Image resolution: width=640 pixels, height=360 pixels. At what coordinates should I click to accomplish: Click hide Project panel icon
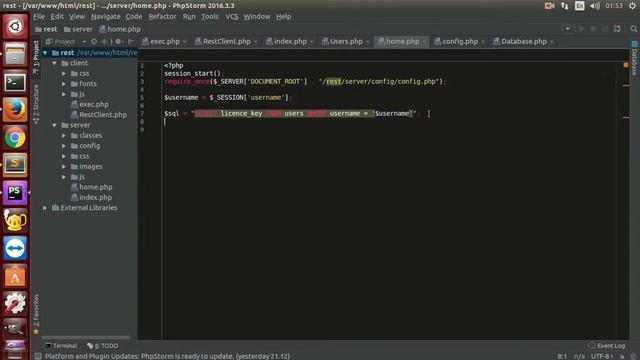tap(131, 42)
